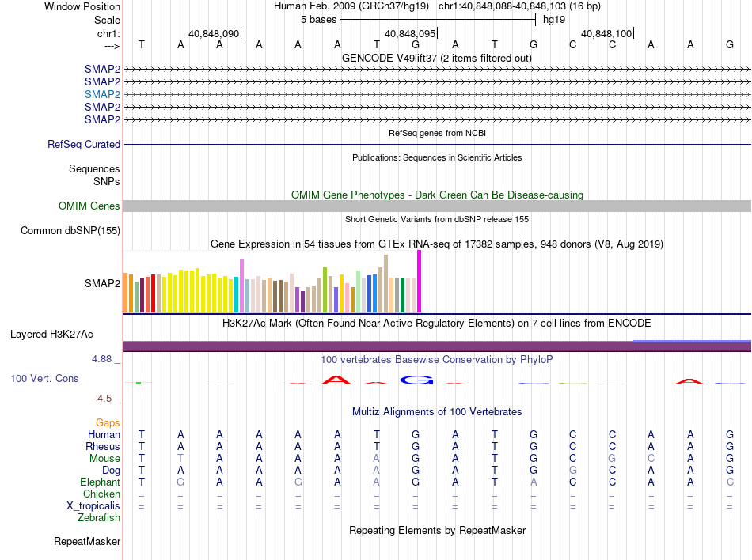This screenshot has width=752, height=560.
Task: Click the Elephant alignment row label
Action: pyautogui.click(x=100, y=482)
